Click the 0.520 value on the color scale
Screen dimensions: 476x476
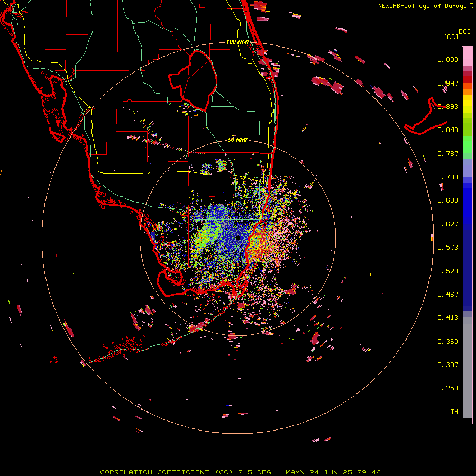pos(448,271)
